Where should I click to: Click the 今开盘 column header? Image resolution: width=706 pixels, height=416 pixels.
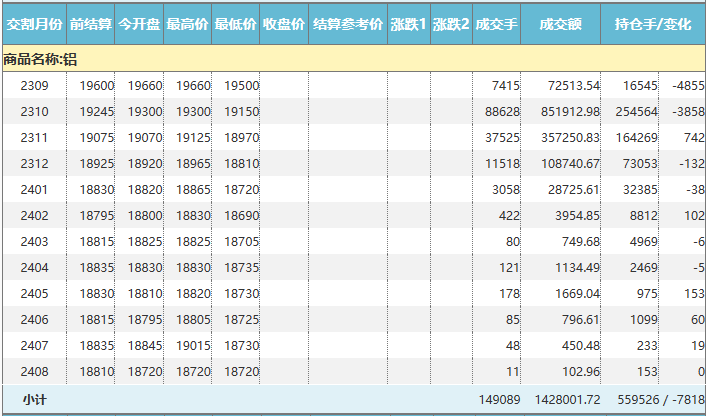[x=139, y=23]
